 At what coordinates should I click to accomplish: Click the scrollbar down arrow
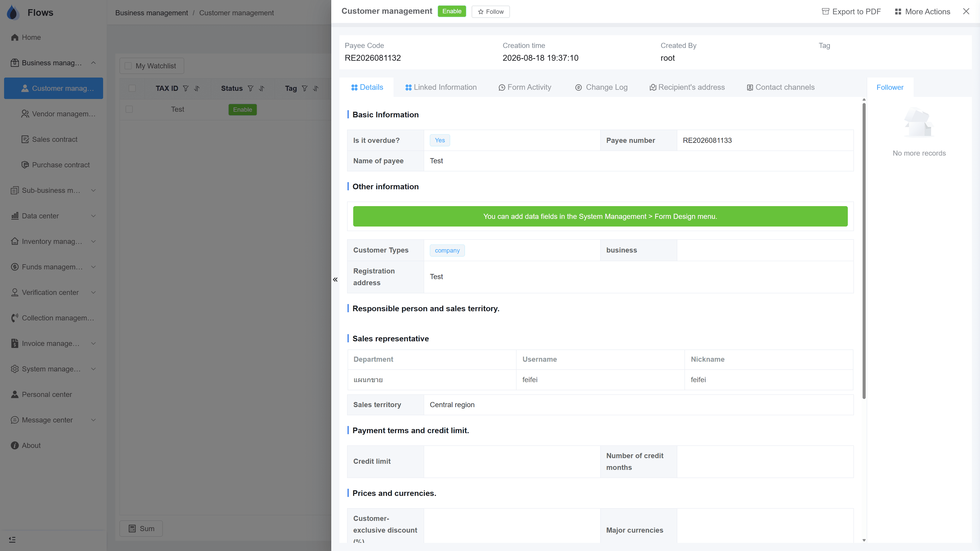[x=864, y=540]
